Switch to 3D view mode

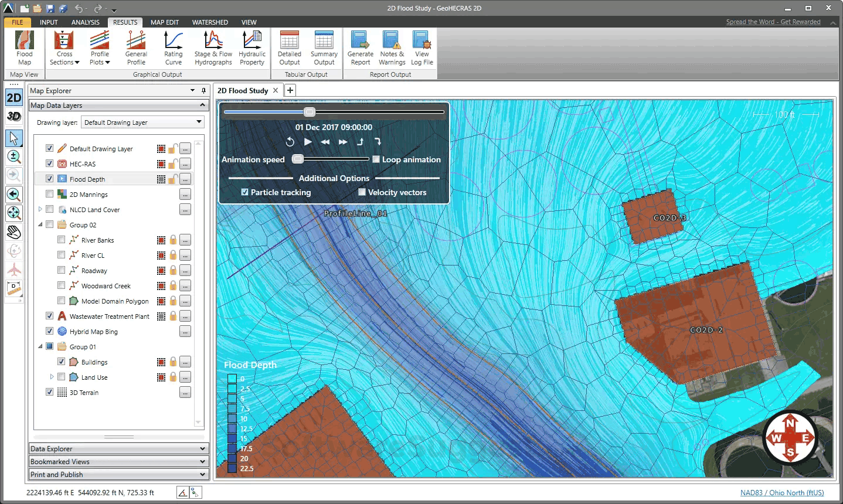tap(14, 116)
